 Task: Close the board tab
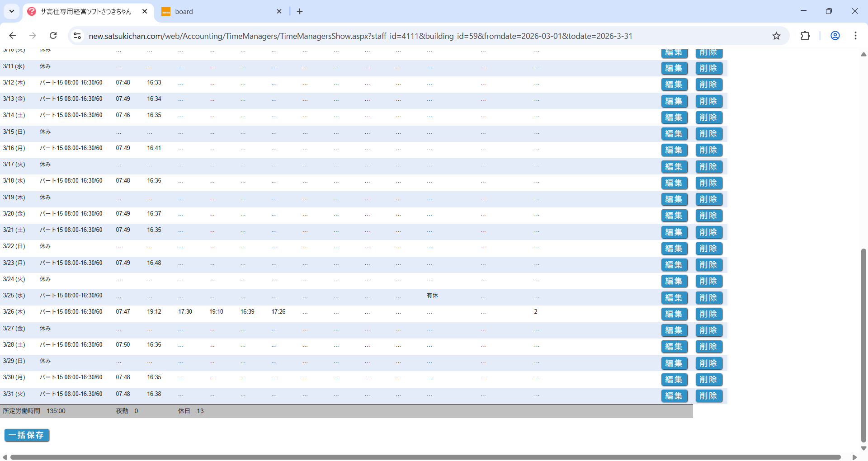[x=279, y=11]
